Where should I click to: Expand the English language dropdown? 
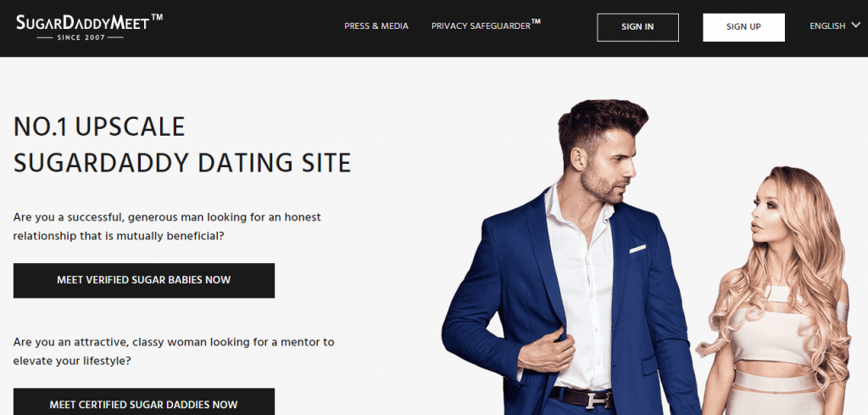point(835,25)
